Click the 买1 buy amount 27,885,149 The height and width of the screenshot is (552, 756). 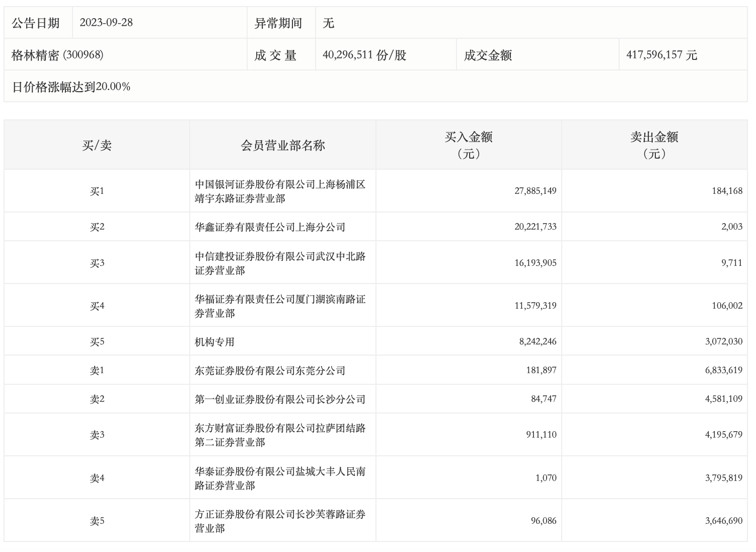[535, 191]
